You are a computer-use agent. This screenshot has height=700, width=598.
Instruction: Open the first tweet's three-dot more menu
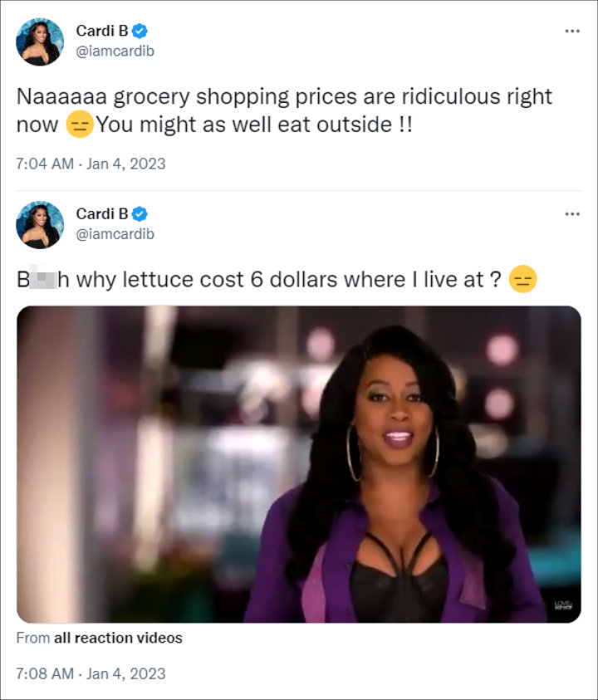click(x=572, y=31)
